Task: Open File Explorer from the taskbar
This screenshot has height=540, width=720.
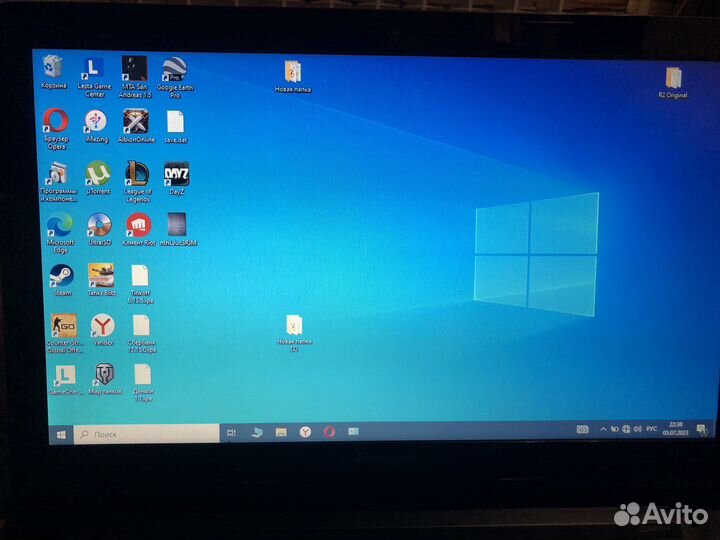Action: pos(281,432)
